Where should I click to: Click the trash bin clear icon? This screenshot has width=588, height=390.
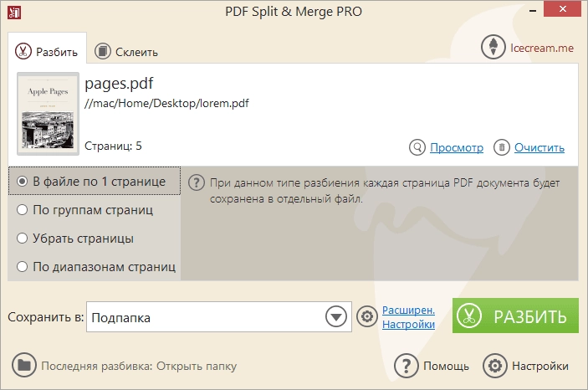(502, 147)
